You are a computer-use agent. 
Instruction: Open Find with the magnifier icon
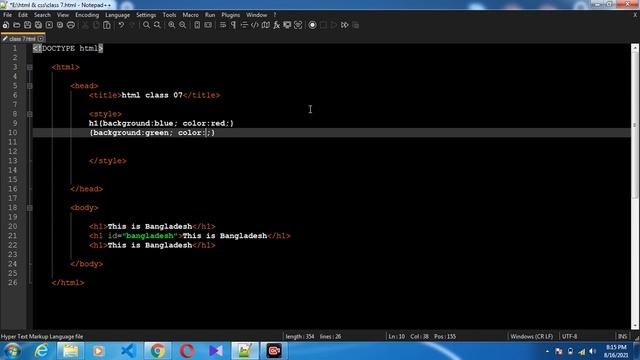(147, 25)
